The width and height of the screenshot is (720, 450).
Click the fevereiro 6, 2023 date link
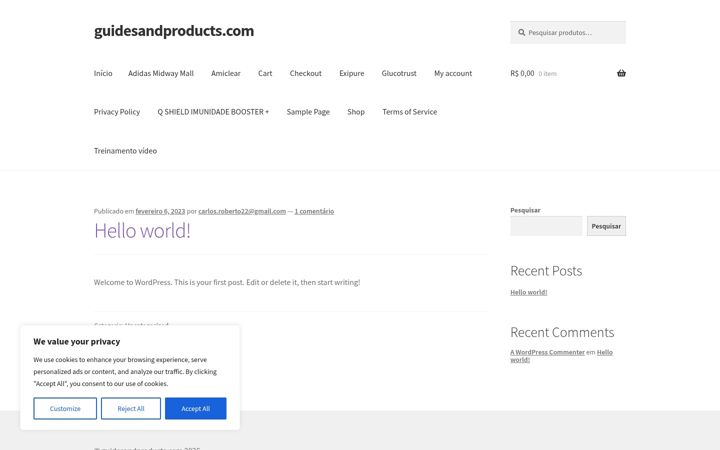pos(160,211)
